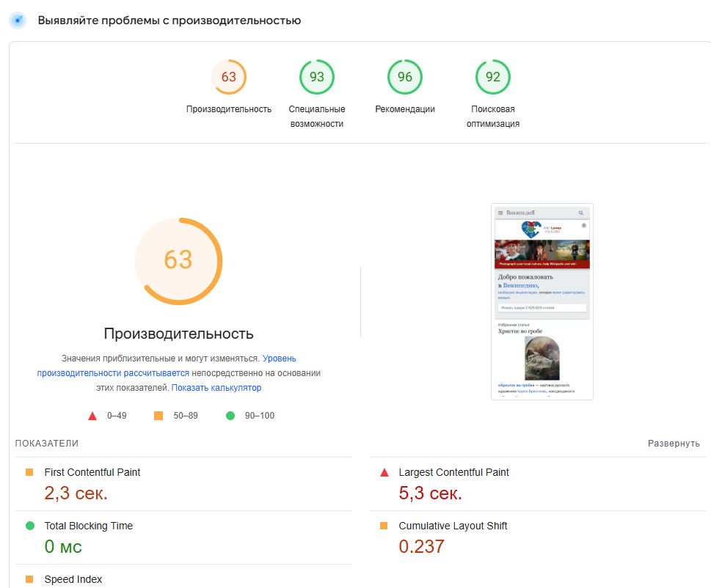This screenshot has width=711, height=588.
Task: Select the Поисковая оптимизация gauge showing 92
Action: click(492, 76)
